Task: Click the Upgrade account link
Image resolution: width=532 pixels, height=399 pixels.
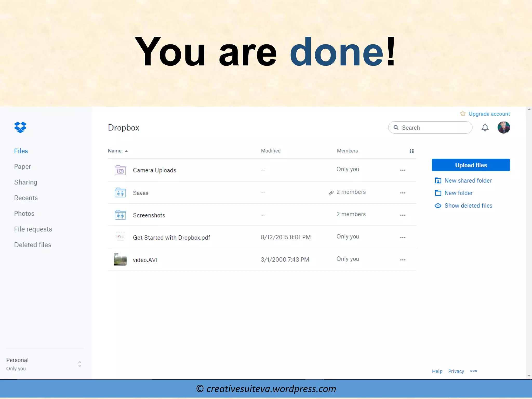Action: point(489,114)
